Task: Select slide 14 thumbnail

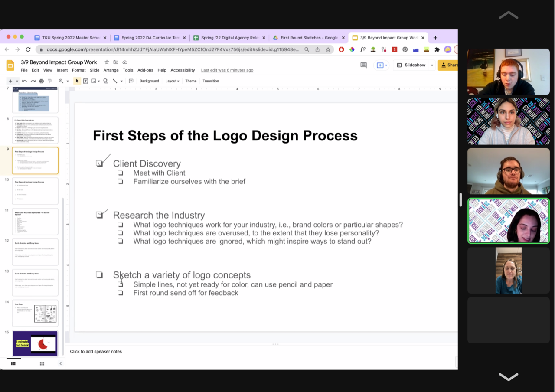Action: click(35, 313)
